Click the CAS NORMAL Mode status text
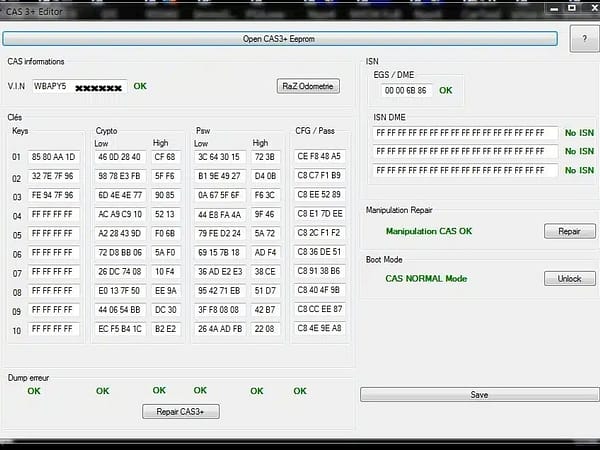Screen dimensions: 600x450 (x=426, y=279)
